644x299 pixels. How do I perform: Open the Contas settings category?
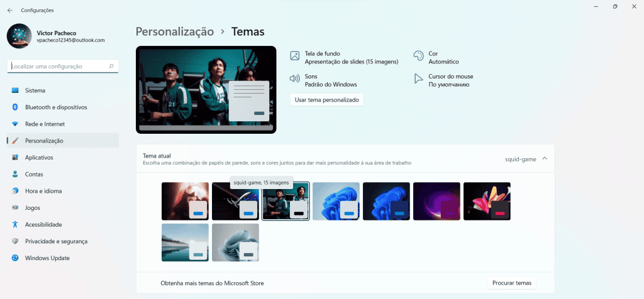tap(63, 175)
